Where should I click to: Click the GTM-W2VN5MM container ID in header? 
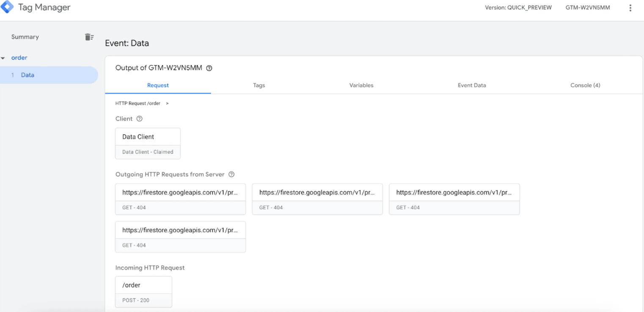(588, 8)
